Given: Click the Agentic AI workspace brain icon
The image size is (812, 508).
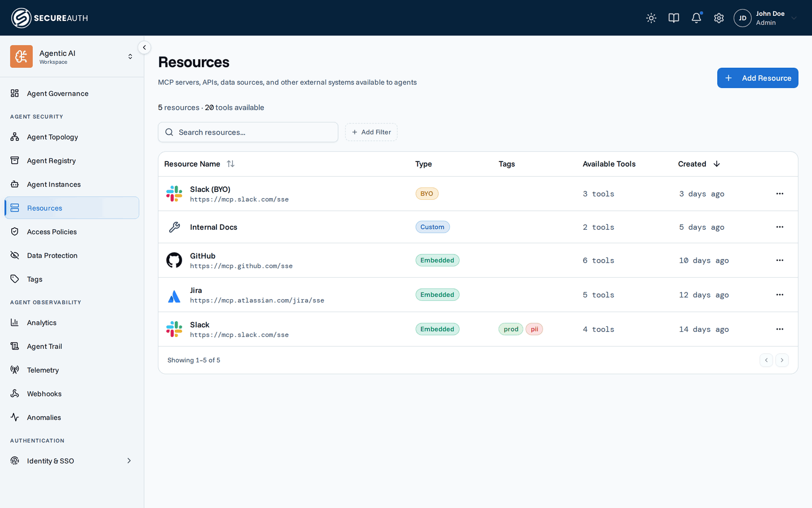Looking at the screenshot, I should [x=21, y=56].
